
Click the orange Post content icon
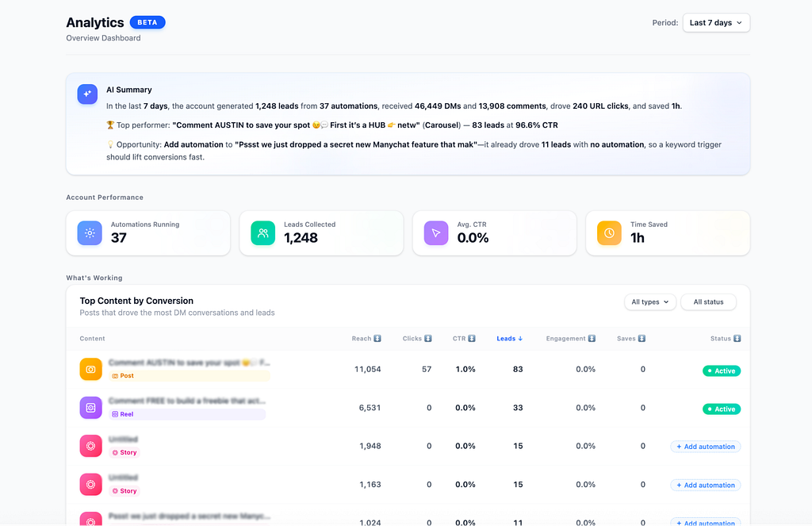click(x=90, y=370)
